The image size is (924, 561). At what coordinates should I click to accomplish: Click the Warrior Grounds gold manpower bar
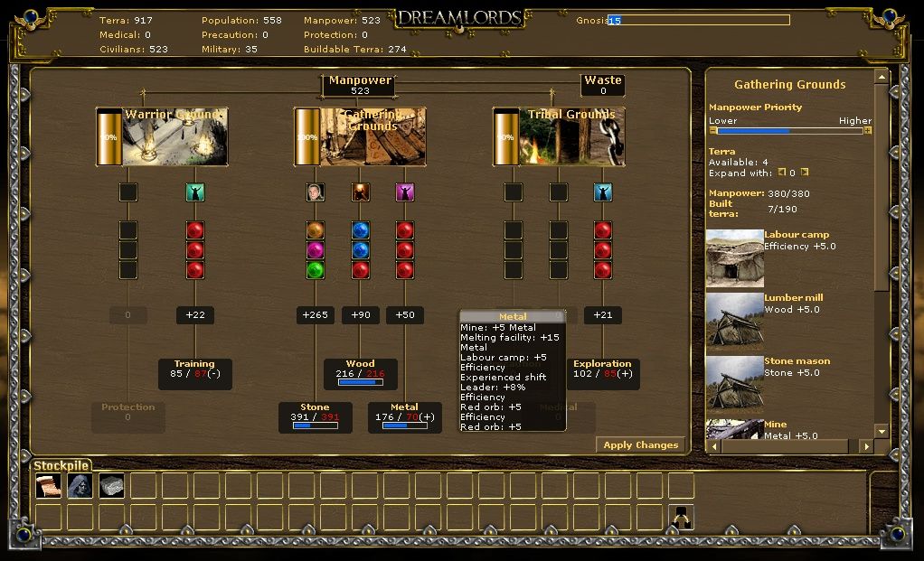point(109,136)
